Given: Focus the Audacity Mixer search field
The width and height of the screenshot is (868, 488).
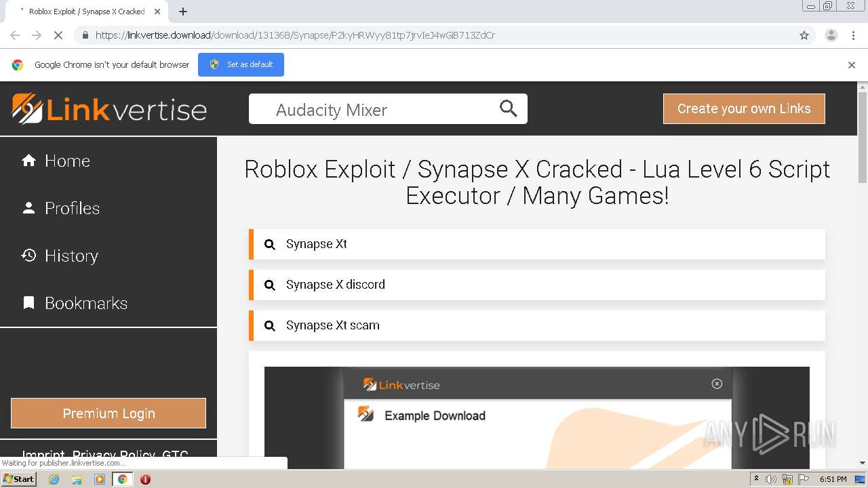Looking at the screenshot, I should click(x=388, y=109).
